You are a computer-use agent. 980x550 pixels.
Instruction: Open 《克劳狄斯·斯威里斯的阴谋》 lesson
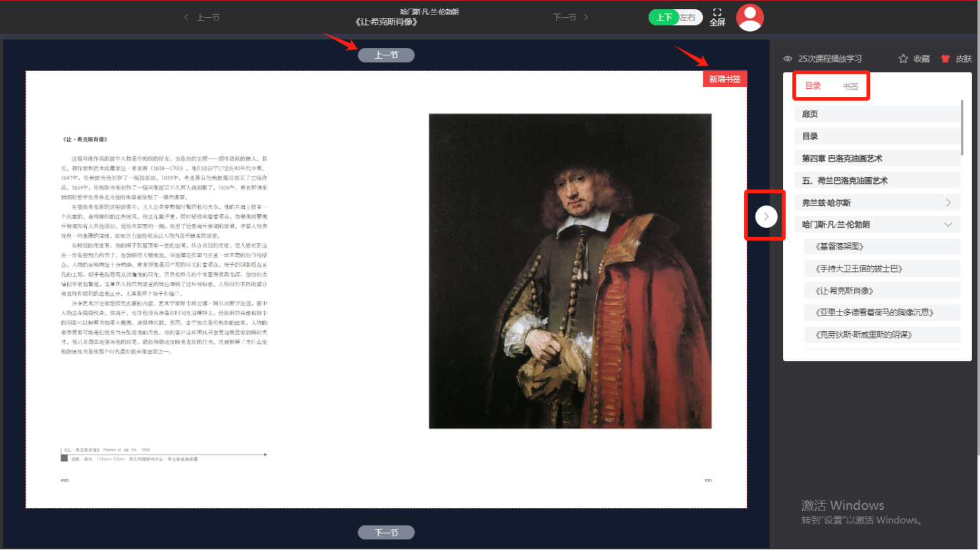point(883,335)
